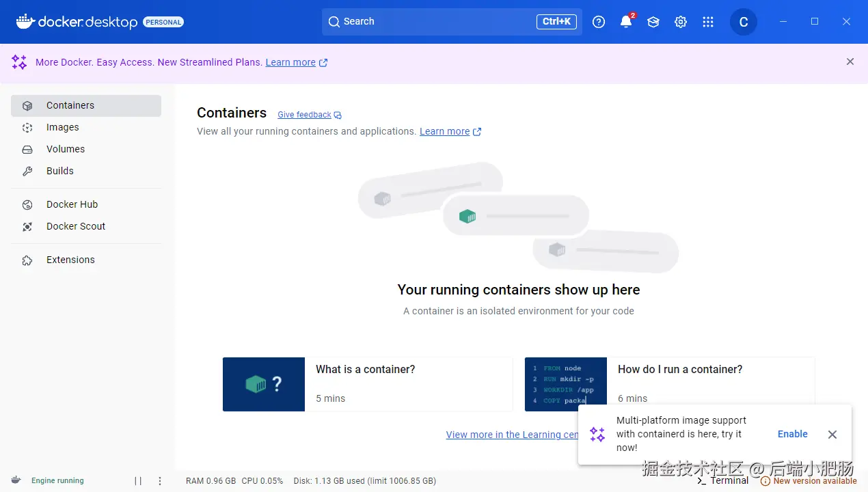
Task: Click the Engine running status text
Action: tap(57, 481)
